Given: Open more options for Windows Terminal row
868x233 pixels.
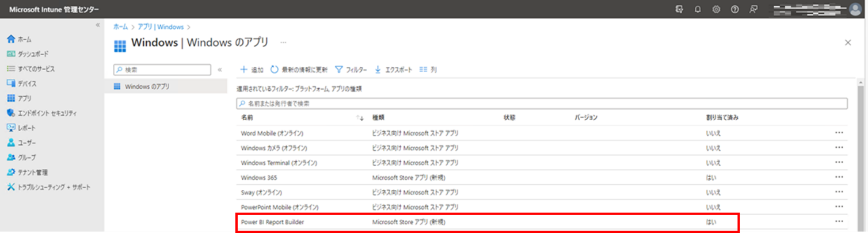Looking at the screenshot, I should click(839, 162).
